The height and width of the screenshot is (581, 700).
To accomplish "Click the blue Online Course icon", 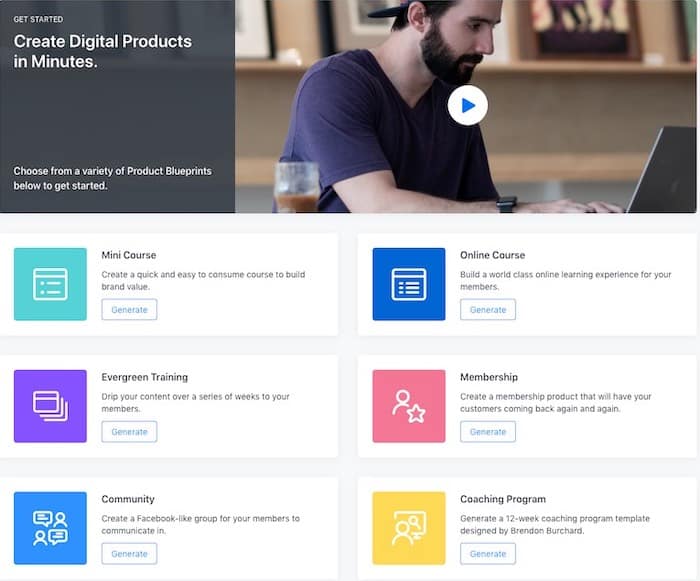I will [x=409, y=284].
